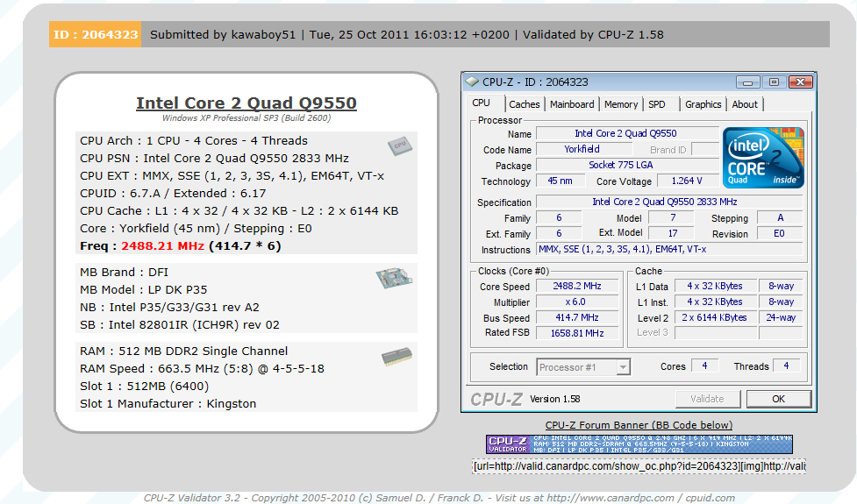
Task: Click the motherboard icon beside MB Brand
Action: [x=394, y=278]
